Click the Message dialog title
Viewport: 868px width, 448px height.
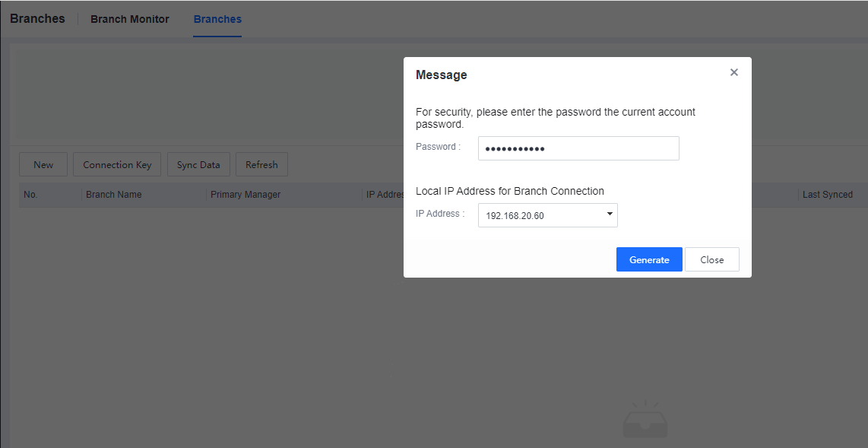[x=442, y=75]
